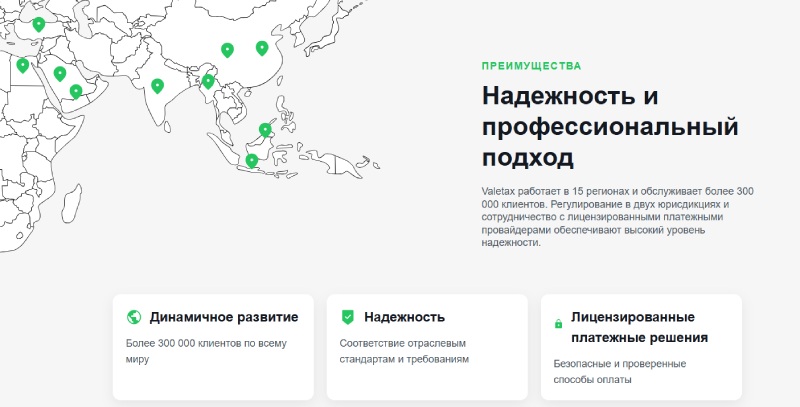Select the green pin on Egypt
This screenshot has height=407, width=800.
(22, 65)
